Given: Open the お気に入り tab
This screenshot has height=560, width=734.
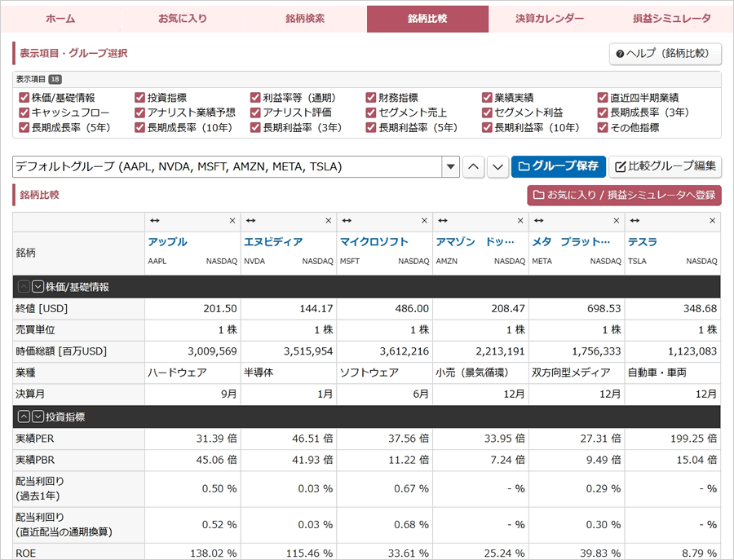Looking at the screenshot, I should (183, 19).
